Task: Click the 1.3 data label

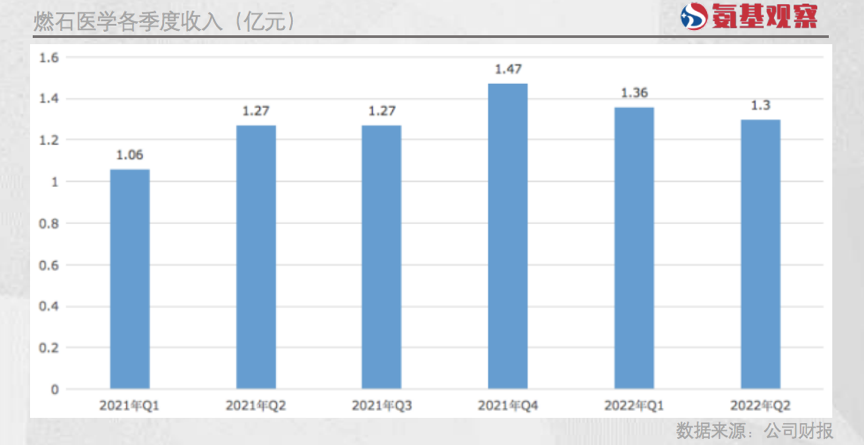Action: coord(760,105)
